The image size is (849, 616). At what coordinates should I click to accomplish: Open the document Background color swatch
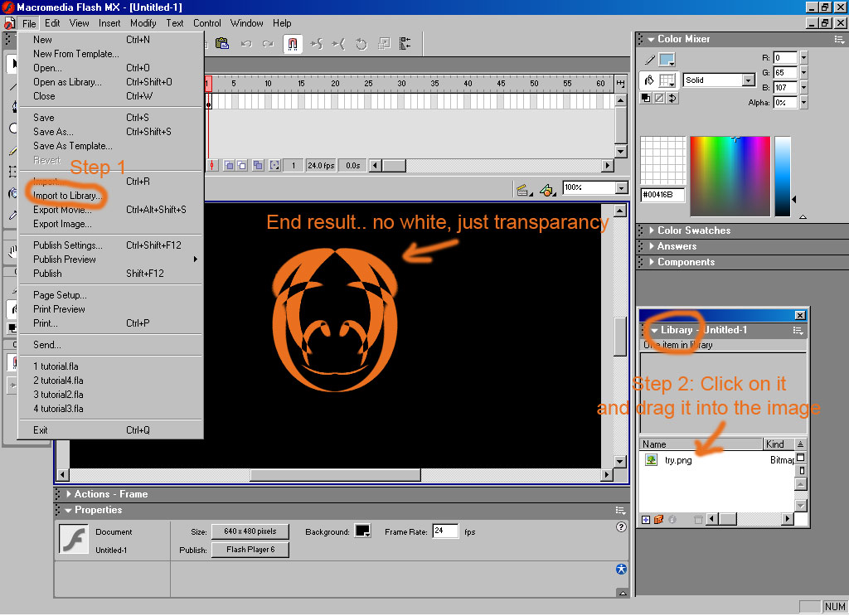pos(362,531)
